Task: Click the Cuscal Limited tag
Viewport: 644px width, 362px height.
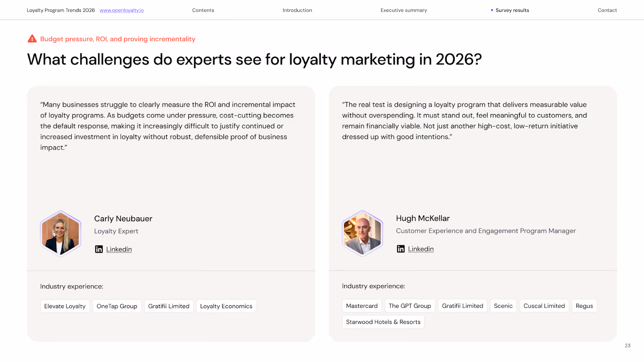Action: (544, 306)
